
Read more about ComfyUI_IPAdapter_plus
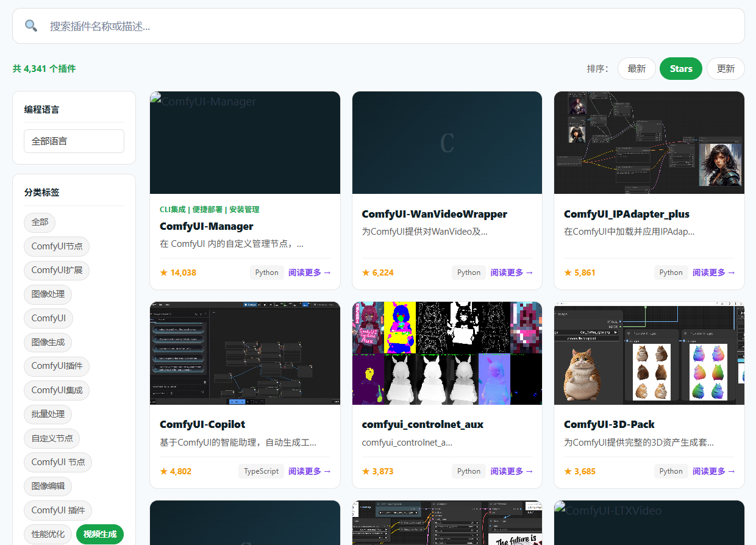714,272
